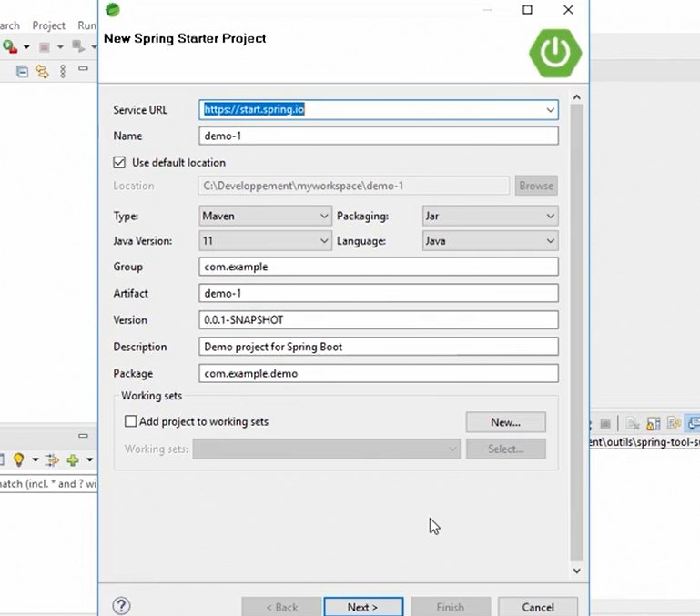The width and height of the screenshot is (700, 616).
Task: Open the Packaging dropdown showing Jar
Action: tap(490, 216)
